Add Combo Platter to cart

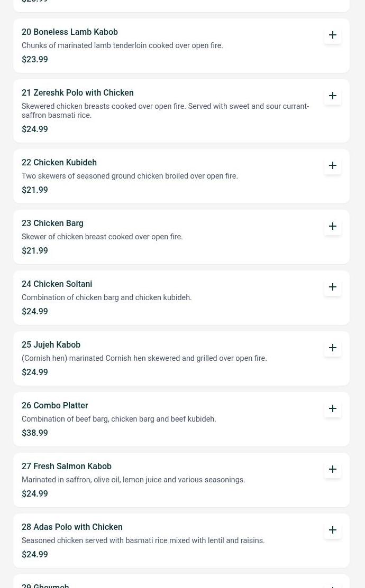coord(333,408)
